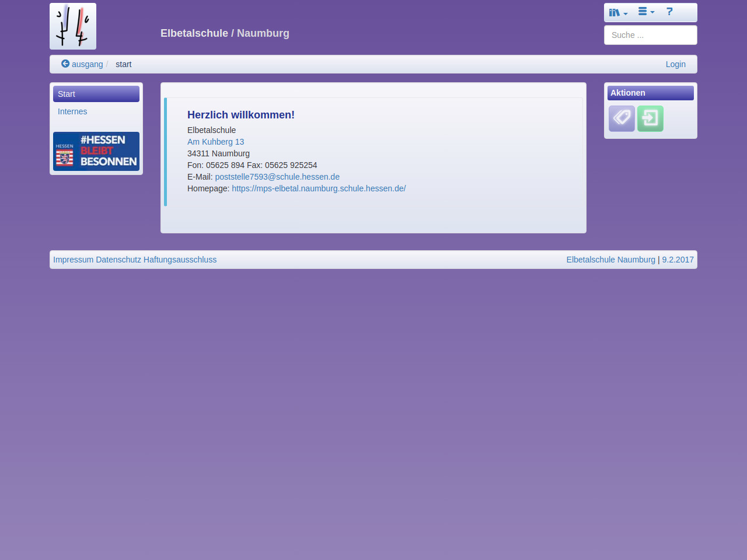Image resolution: width=747 pixels, height=560 pixels.
Task: Click the back arrow icon beside ausgang
Action: [65, 64]
